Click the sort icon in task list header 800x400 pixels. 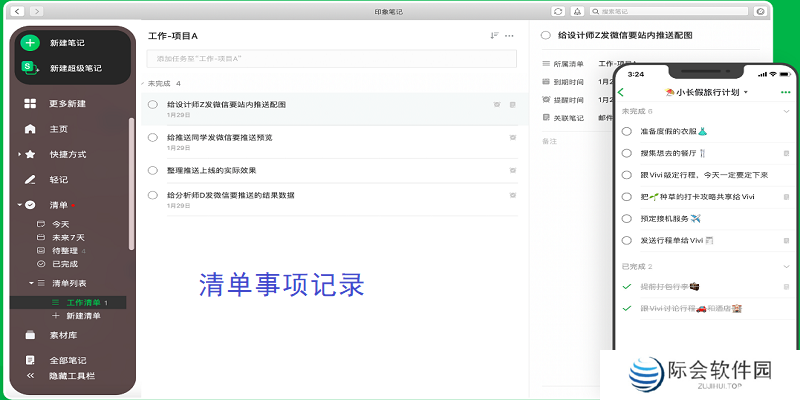tap(494, 36)
